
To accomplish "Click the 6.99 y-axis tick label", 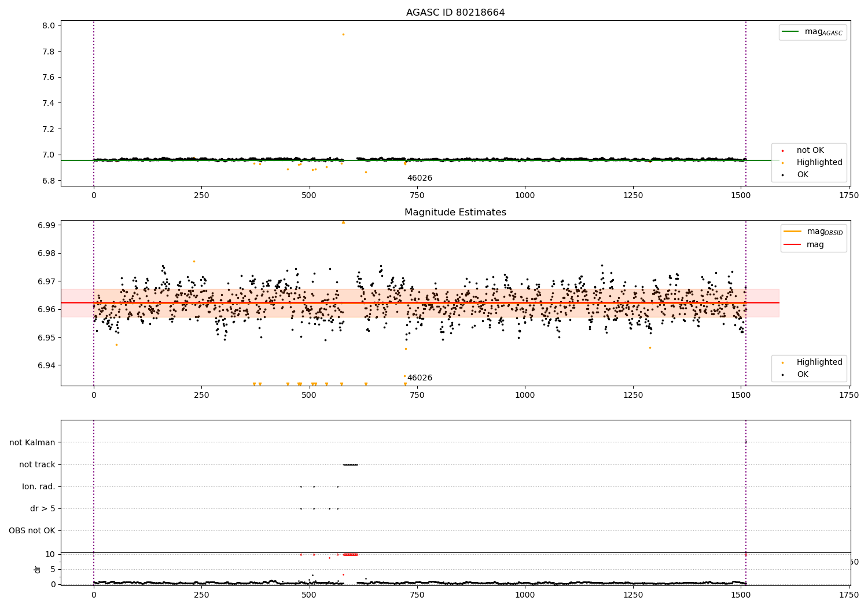I will 46,225.
